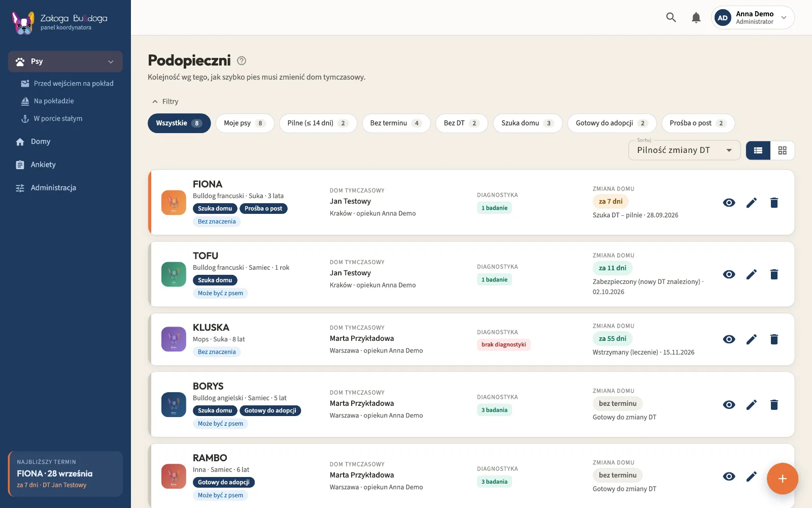
Task: Open the notifications bell
Action: [696, 18]
